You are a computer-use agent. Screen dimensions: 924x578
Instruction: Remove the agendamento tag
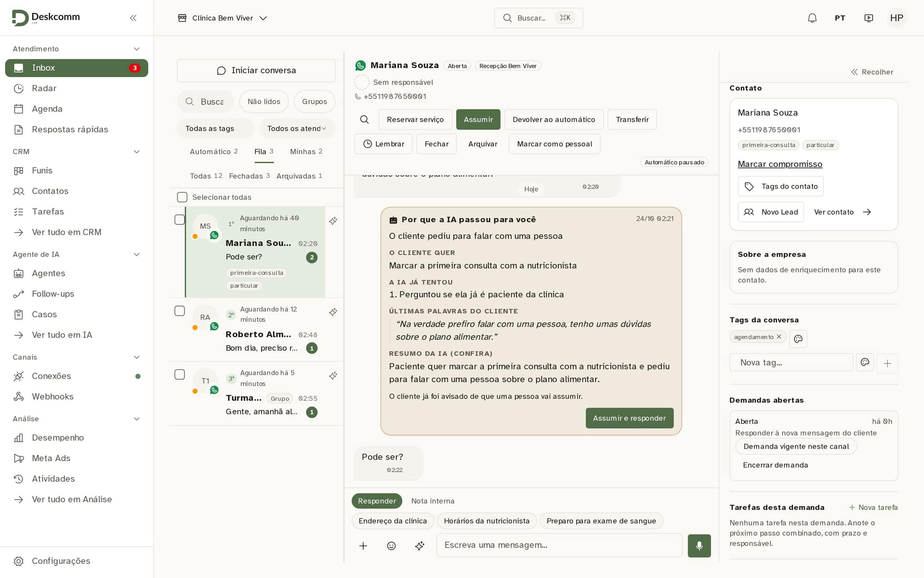click(x=779, y=337)
